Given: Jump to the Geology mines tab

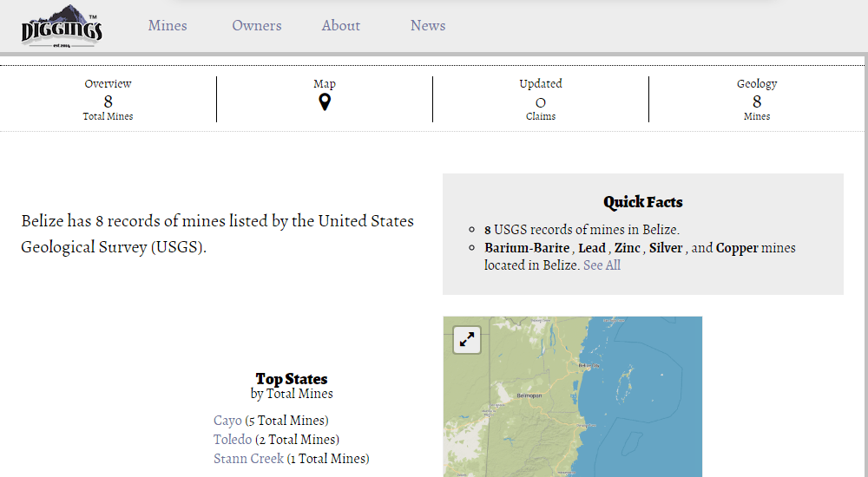Looking at the screenshot, I should (757, 100).
